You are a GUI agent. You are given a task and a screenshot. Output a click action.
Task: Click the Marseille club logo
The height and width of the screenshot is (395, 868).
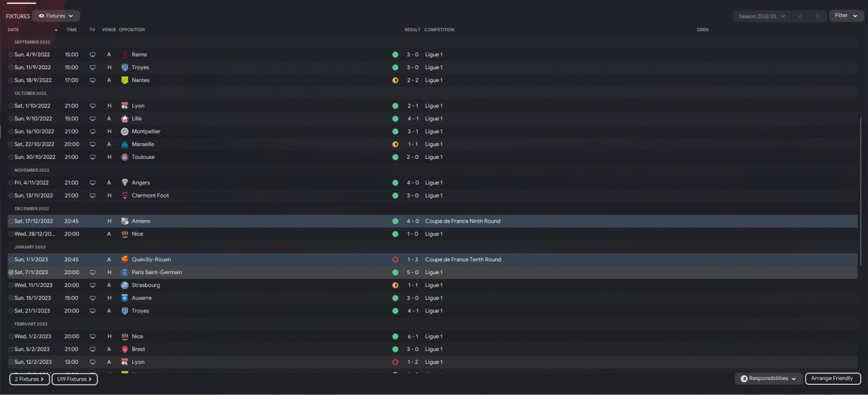[125, 145]
